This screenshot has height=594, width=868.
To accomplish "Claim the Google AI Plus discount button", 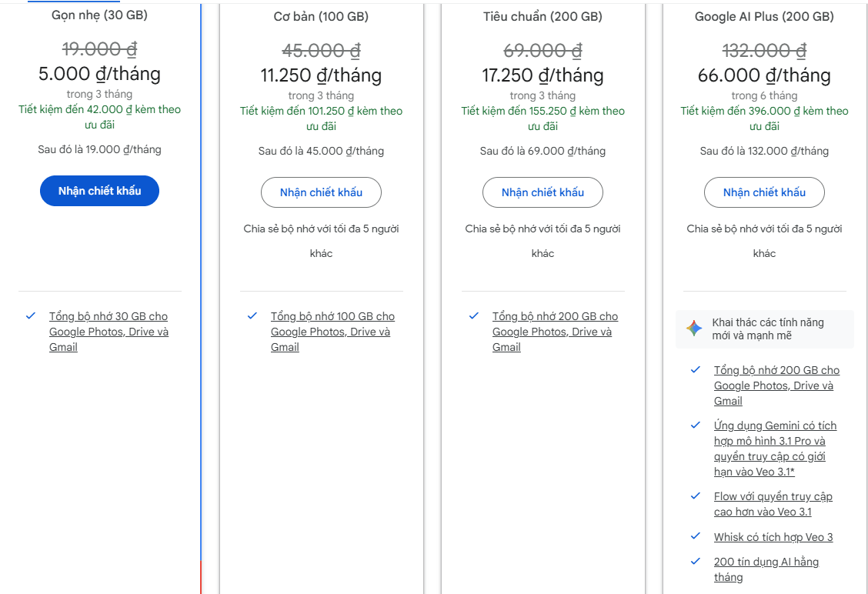I will (x=764, y=192).
